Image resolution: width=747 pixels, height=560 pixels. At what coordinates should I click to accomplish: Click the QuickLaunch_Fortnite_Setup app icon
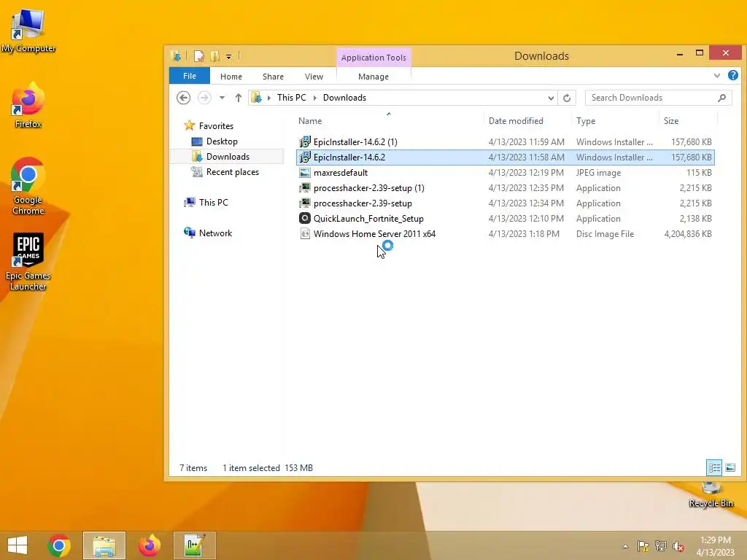pyautogui.click(x=304, y=218)
